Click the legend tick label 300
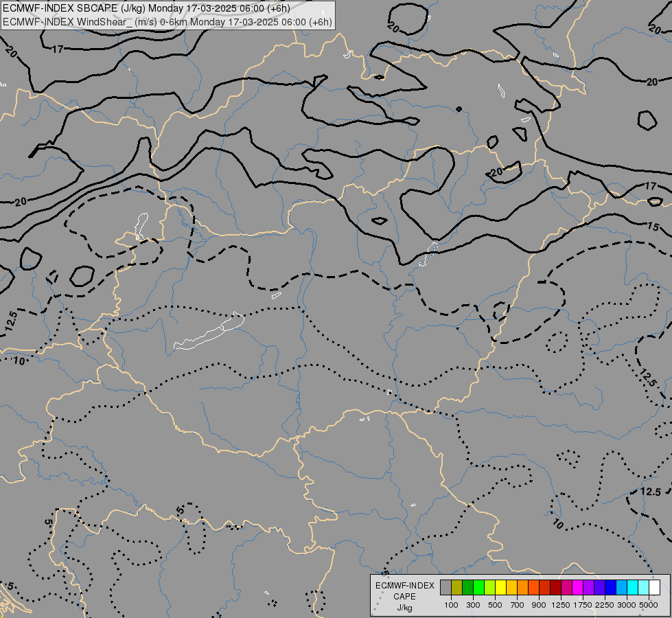Screen dimensions: 672x618 click(x=473, y=605)
